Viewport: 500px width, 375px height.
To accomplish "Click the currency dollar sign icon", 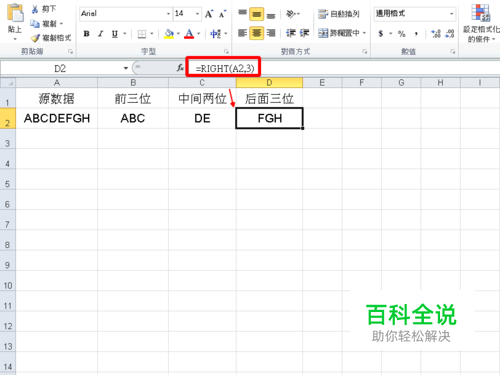I will coord(381,34).
